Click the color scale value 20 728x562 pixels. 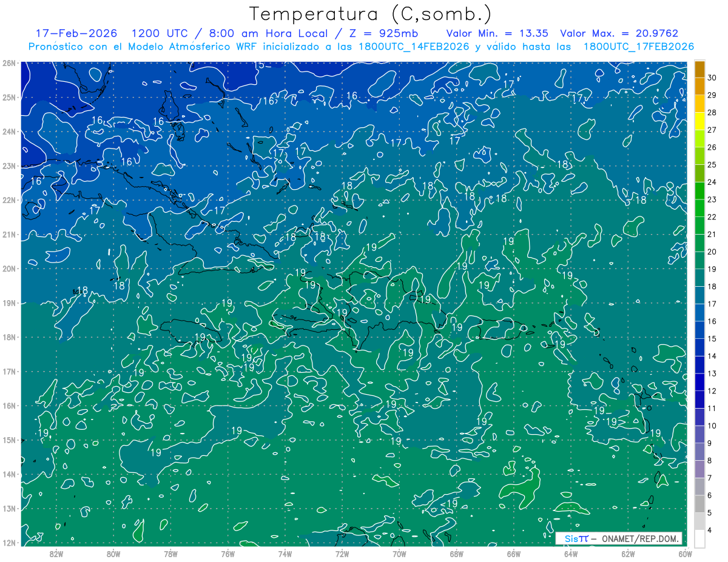712,252
